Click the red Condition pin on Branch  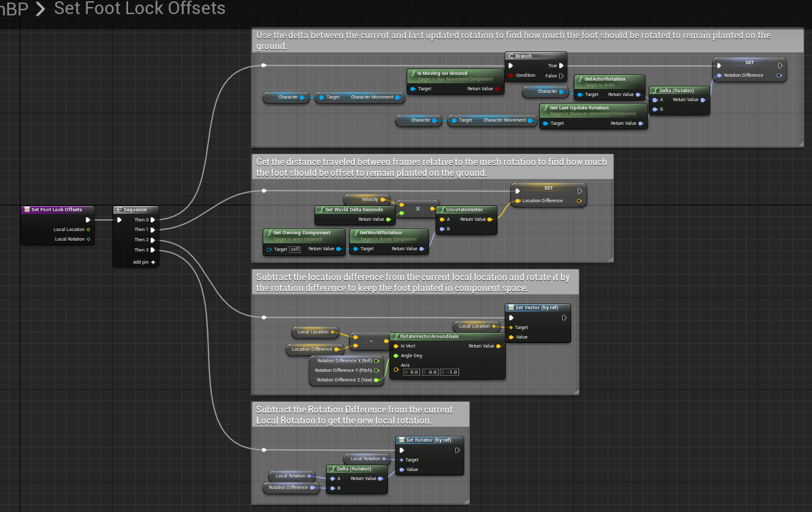(x=510, y=76)
